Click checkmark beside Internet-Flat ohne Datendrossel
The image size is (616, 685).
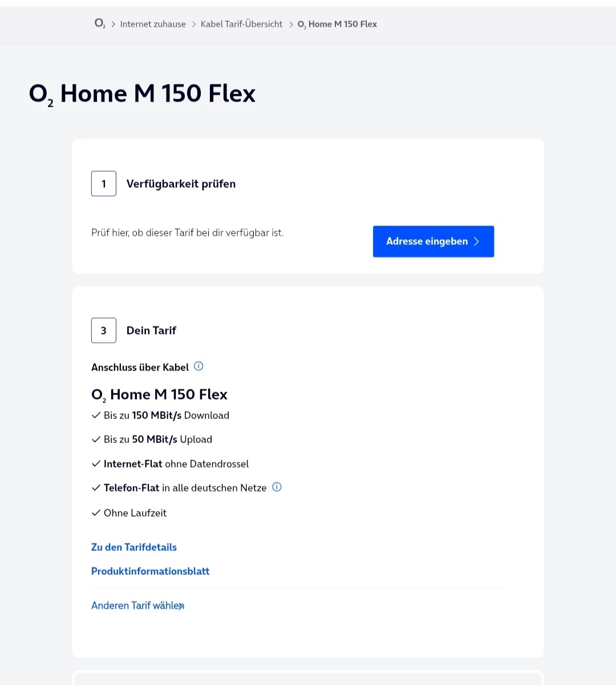pos(96,464)
